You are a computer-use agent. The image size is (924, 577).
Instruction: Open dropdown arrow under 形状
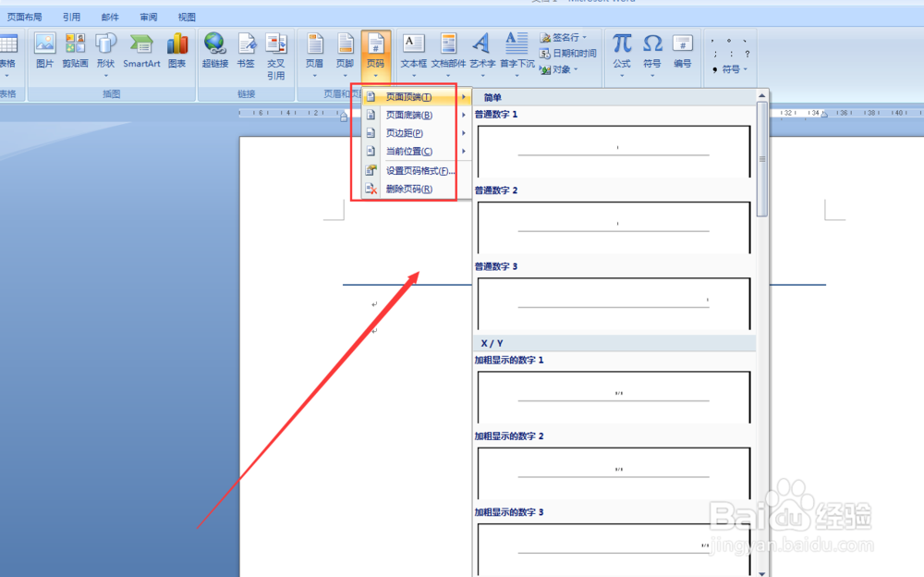click(x=105, y=76)
